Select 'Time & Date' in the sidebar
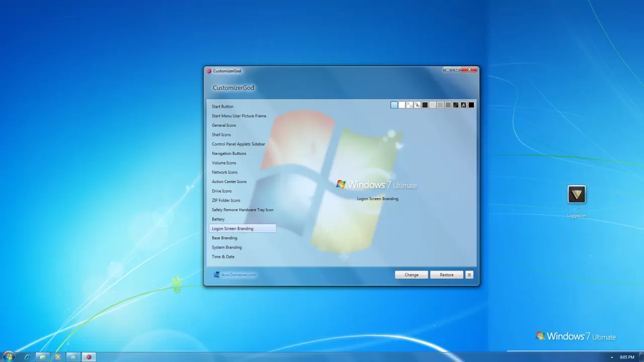The image size is (644, 362). pyautogui.click(x=223, y=256)
